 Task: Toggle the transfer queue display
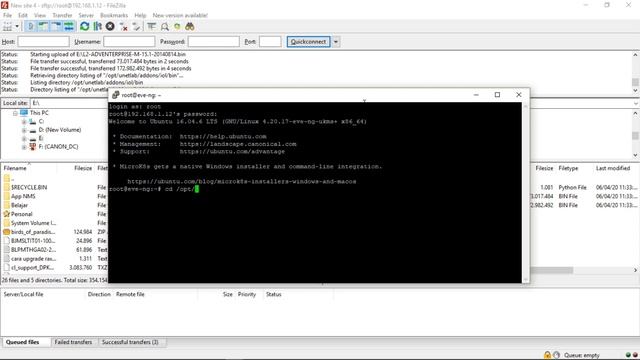tap(69, 27)
